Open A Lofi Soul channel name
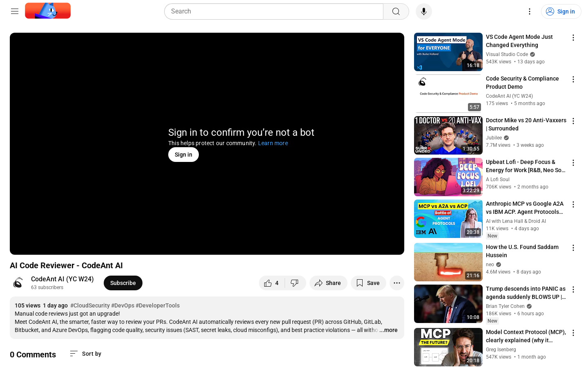Screen dimensions: 588x368 (498, 180)
